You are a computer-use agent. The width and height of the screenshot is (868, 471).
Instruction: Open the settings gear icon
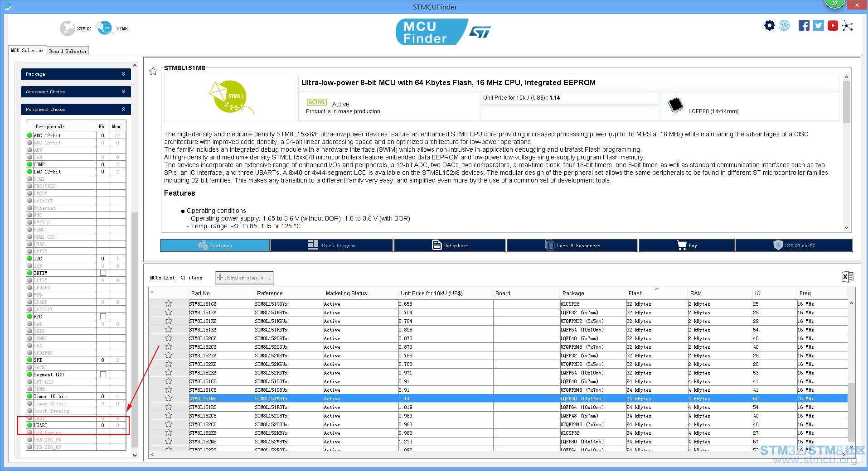(769, 25)
